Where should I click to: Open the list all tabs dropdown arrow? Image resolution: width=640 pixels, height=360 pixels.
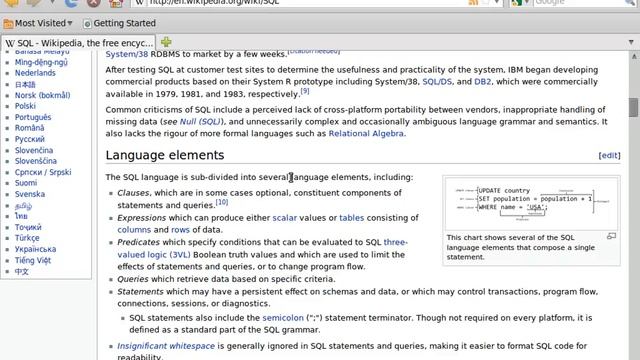point(631,42)
